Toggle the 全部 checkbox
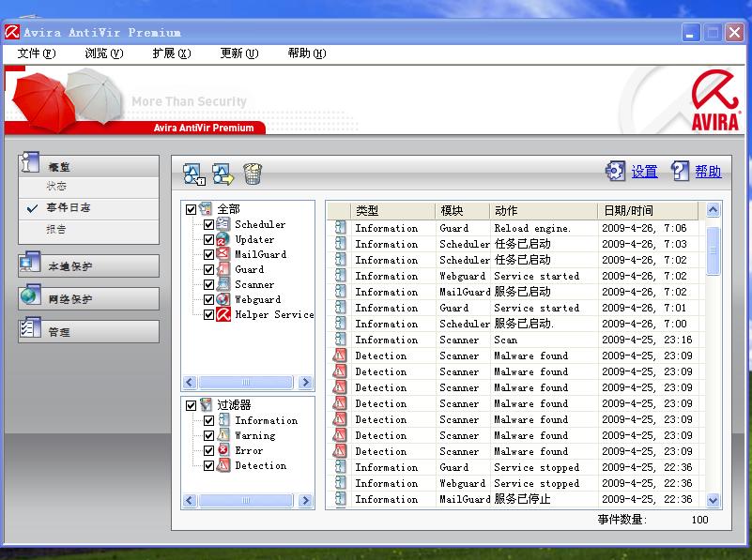The width and height of the screenshot is (752, 560). pyautogui.click(x=191, y=209)
